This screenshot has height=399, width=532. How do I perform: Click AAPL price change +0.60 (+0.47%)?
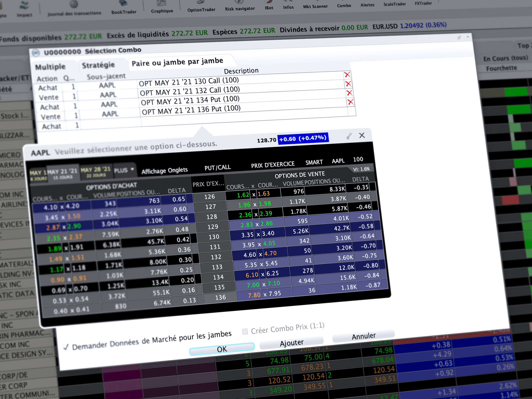pyautogui.click(x=303, y=138)
